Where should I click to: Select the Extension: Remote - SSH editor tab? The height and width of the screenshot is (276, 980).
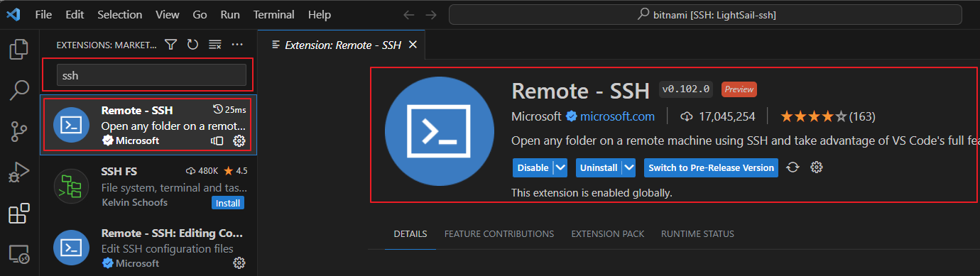(x=342, y=45)
